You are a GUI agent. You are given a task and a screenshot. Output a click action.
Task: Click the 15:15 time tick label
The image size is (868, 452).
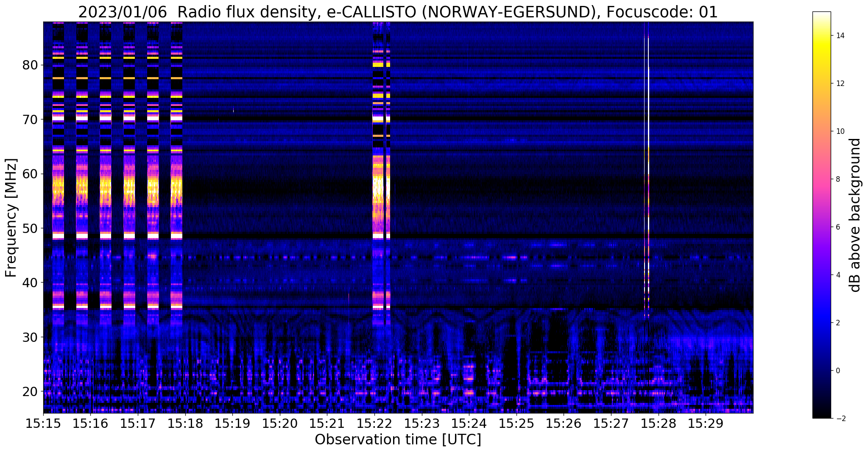43,423
